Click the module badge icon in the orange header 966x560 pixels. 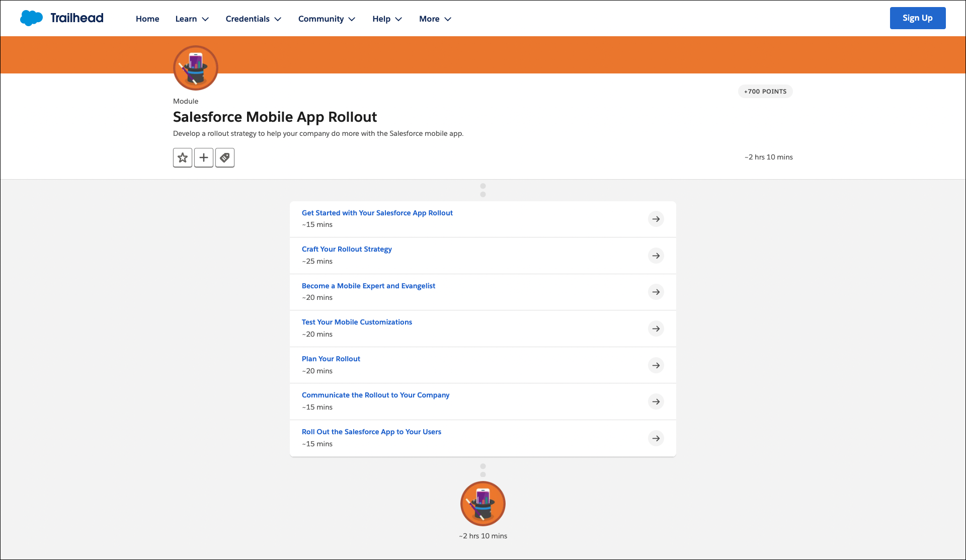[x=196, y=68]
